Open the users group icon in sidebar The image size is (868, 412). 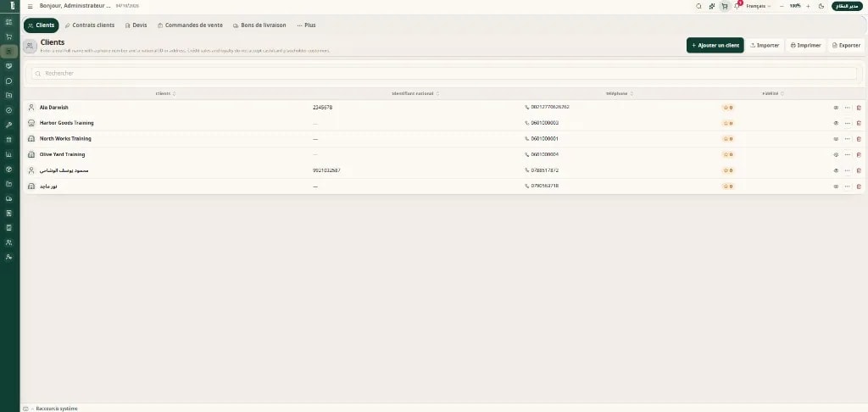pos(8,242)
